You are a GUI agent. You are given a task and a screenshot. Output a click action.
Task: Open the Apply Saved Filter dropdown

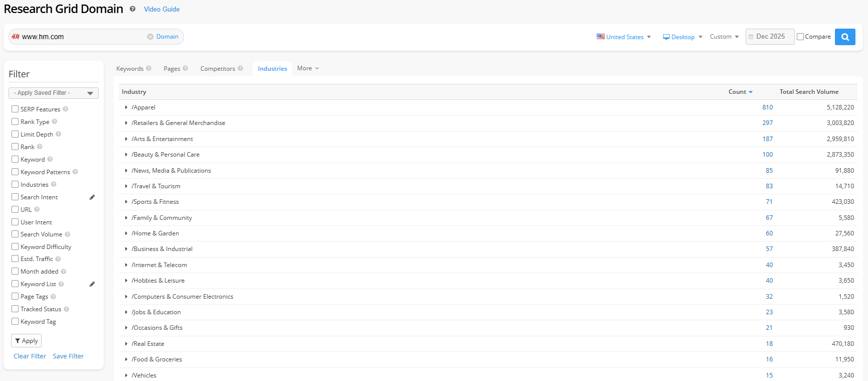[x=53, y=93]
